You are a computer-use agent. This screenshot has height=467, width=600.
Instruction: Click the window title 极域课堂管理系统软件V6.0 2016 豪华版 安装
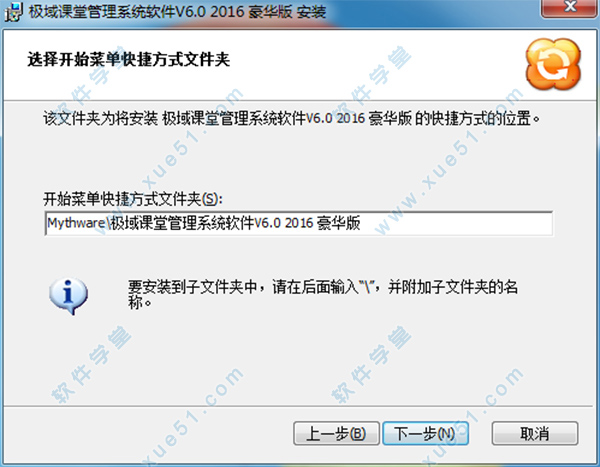178,12
